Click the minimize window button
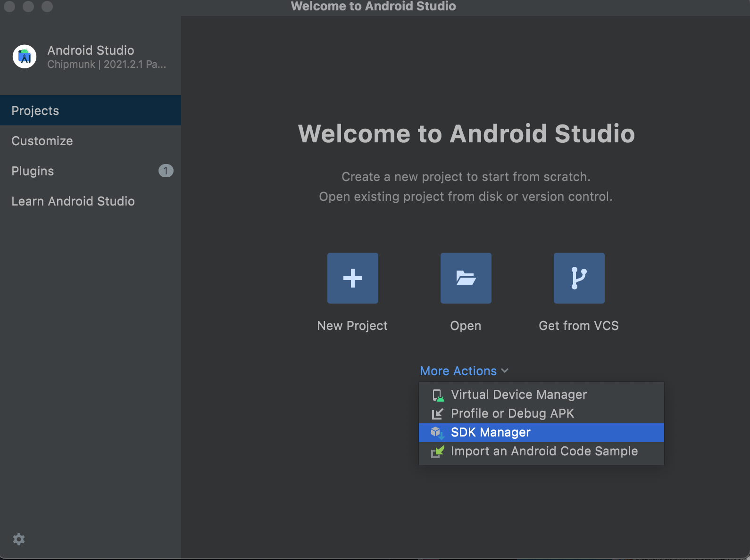The width and height of the screenshot is (750, 560). 28,6
